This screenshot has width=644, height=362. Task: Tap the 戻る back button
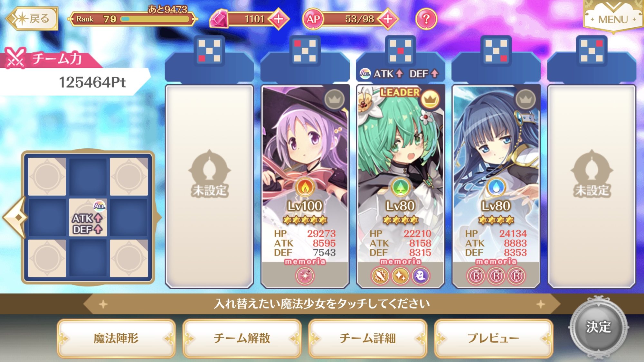33,19
